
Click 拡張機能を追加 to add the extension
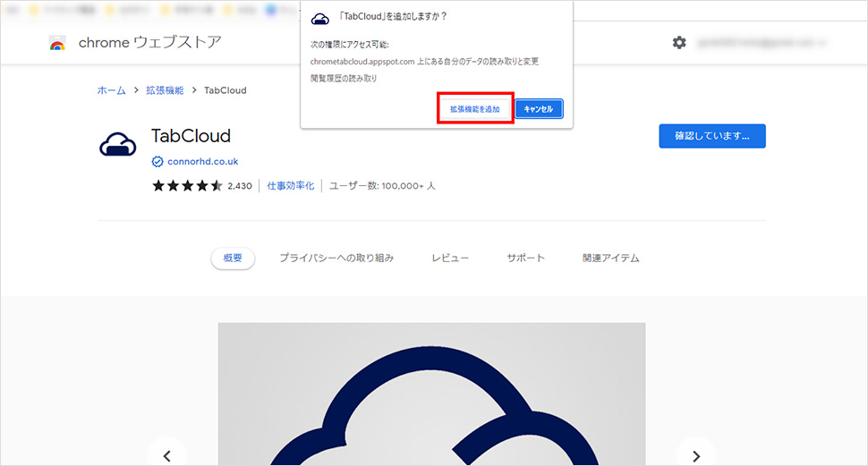point(475,109)
